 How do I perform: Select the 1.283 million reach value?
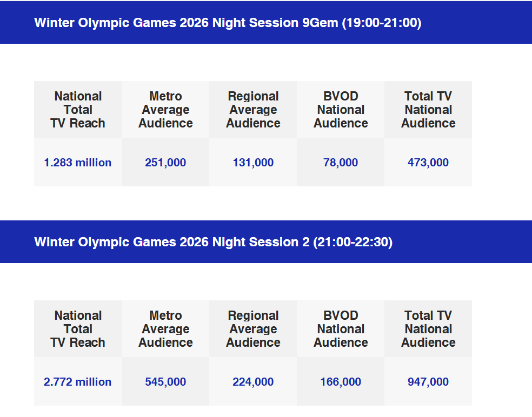tap(78, 163)
